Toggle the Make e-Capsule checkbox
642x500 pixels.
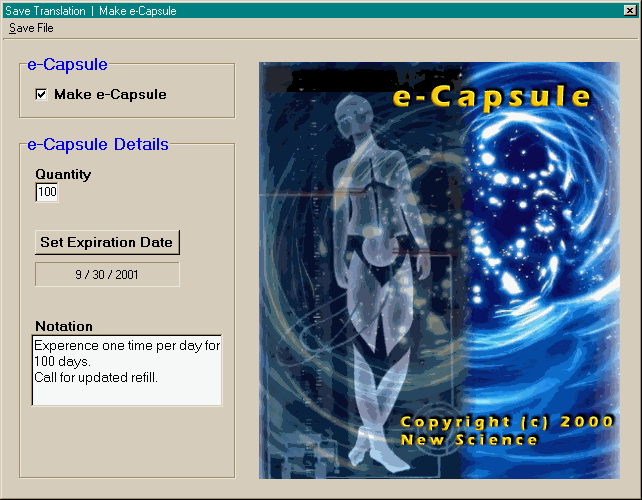tap(41, 95)
